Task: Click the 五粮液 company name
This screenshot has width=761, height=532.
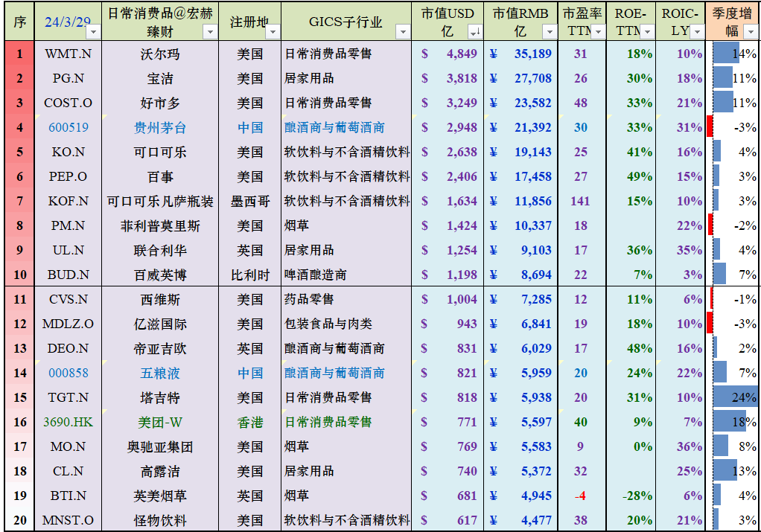Action: 160,373
